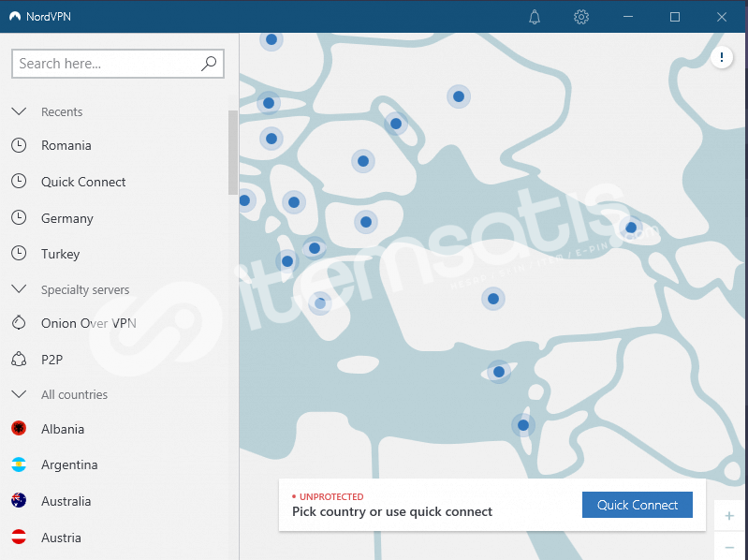Maximize the NordVPN window
The image size is (748, 560).
[x=675, y=17]
